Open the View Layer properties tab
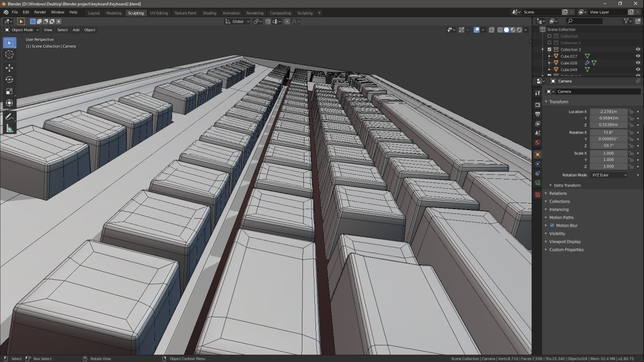 coord(537,124)
